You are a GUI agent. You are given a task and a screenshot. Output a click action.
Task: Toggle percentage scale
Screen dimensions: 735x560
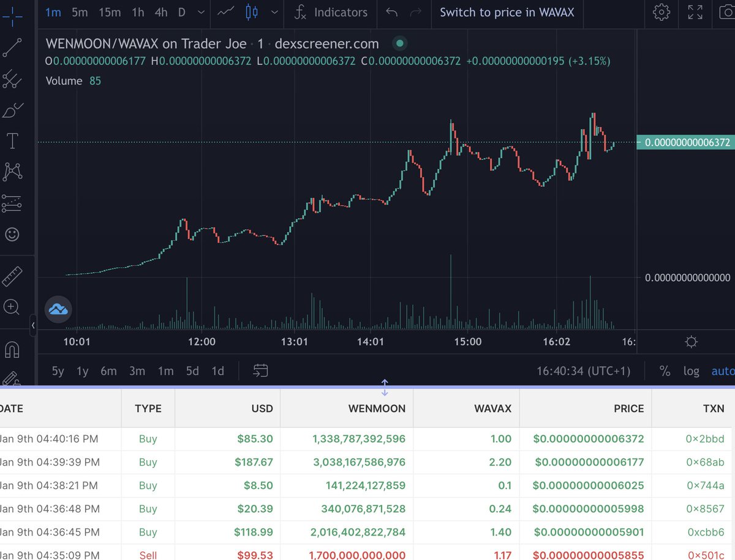pos(665,371)
